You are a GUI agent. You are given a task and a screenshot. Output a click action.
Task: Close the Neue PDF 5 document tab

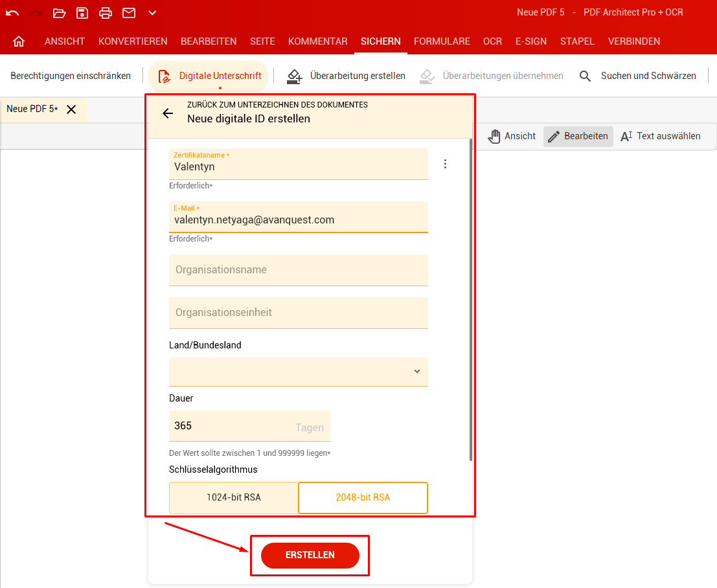click(71, 109)
